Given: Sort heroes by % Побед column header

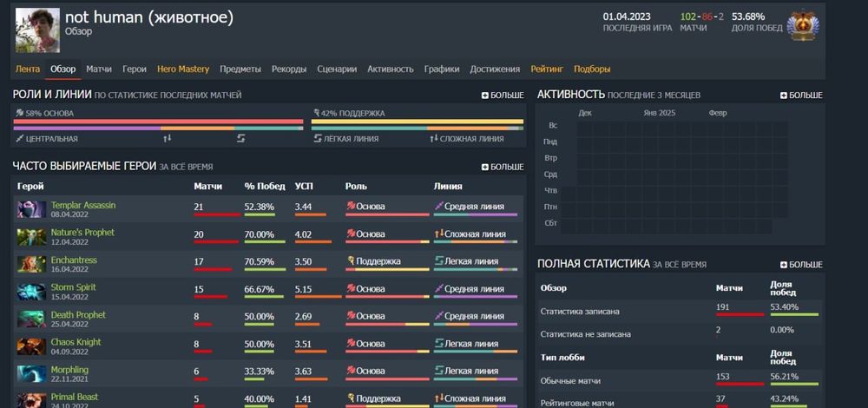Looking at the screenshot, I should pos(265,186).
